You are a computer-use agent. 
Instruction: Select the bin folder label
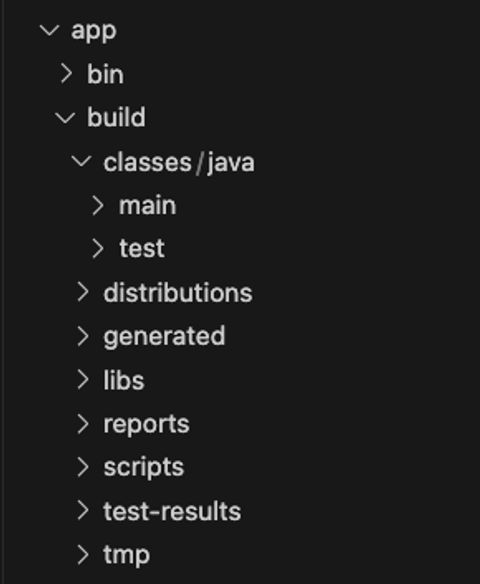click(105, 74)
